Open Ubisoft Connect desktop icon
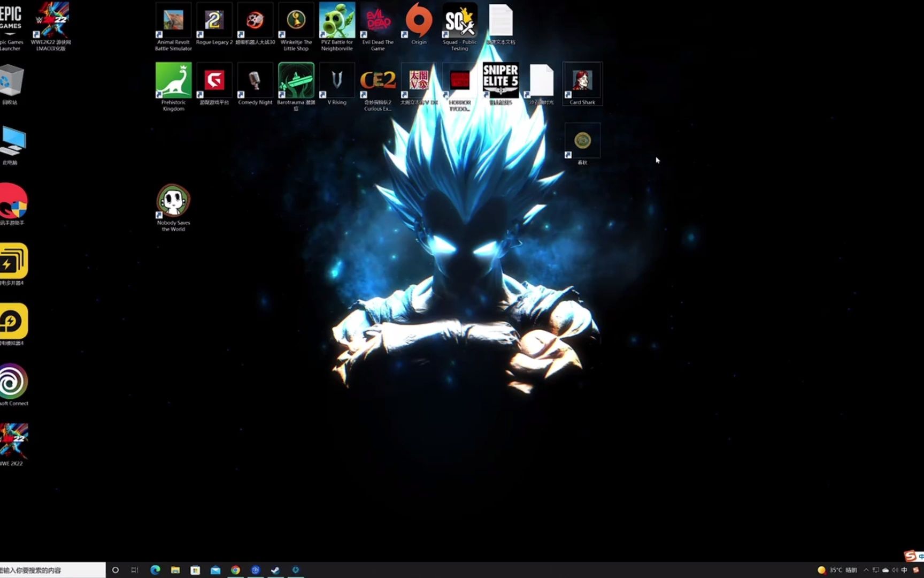Viewport: 924px width, 578px height. click(x=13, y=384)
